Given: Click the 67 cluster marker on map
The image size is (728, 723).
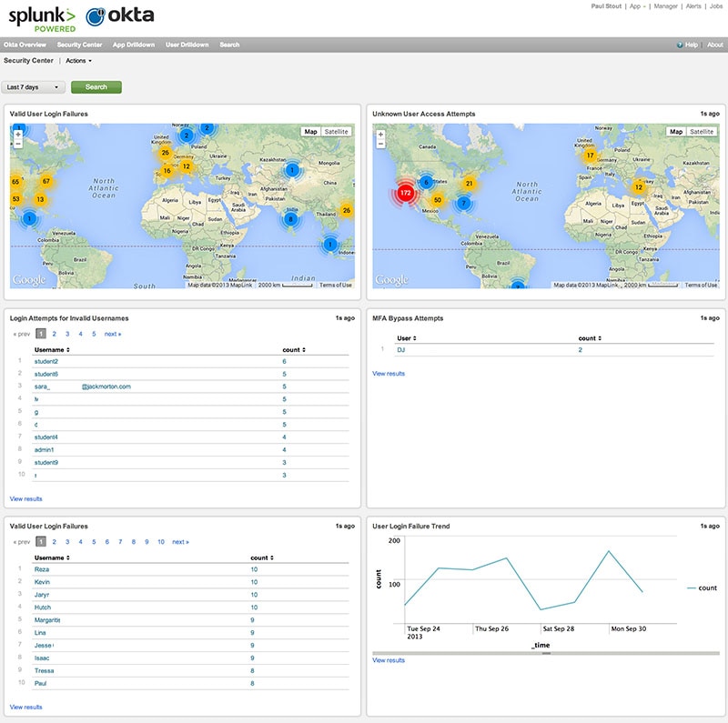Looking at the screenshot, I should coord(46,182).
